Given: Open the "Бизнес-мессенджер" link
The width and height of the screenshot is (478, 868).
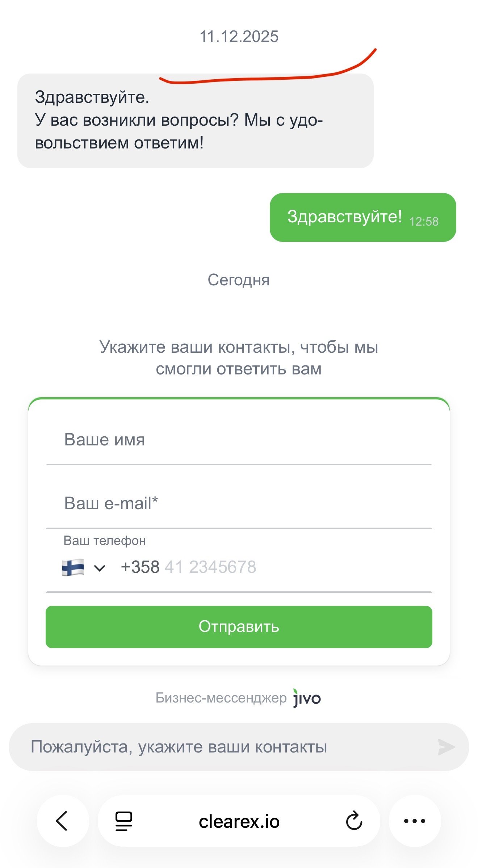Looking at the screenshot, I should click(x=221, y=698).
